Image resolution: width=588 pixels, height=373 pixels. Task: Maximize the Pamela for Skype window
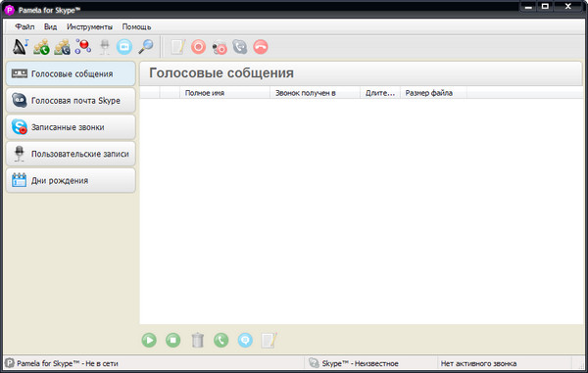[545, 7]
